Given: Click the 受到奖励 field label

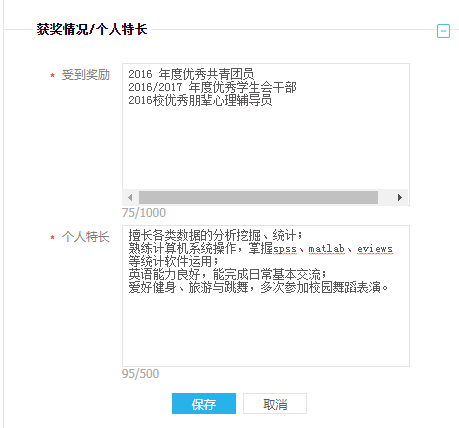Looking at the screenshot, I should coord(86,75).
